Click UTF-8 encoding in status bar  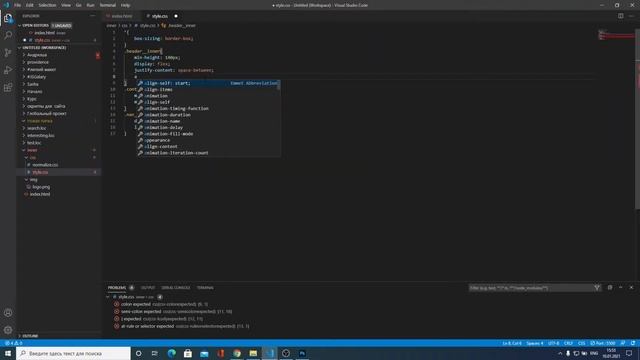pos(553,343)
